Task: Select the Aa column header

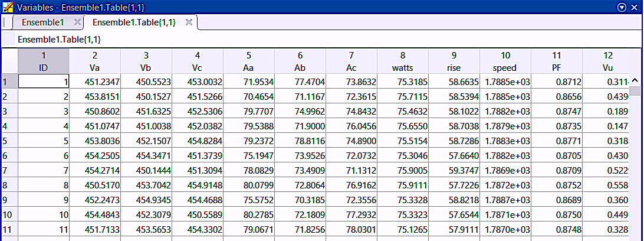Action: coord(249,61)
